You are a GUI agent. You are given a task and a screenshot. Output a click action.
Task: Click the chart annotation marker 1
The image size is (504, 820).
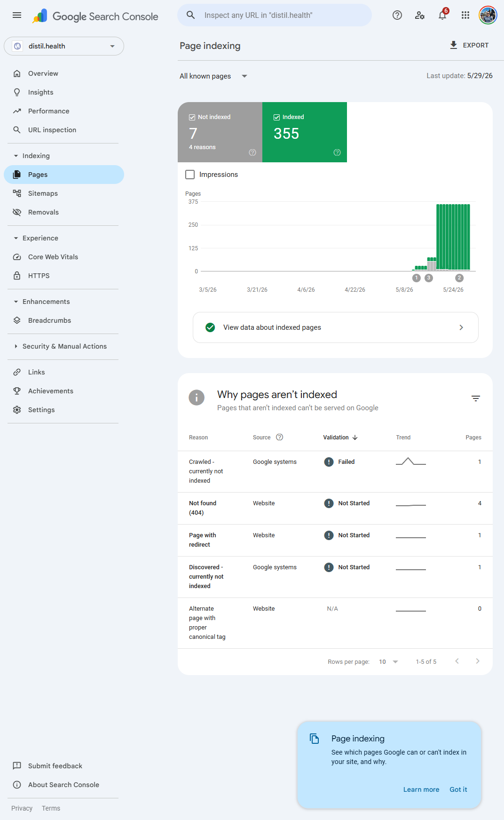pyautogui.click(x=416, y=278)
